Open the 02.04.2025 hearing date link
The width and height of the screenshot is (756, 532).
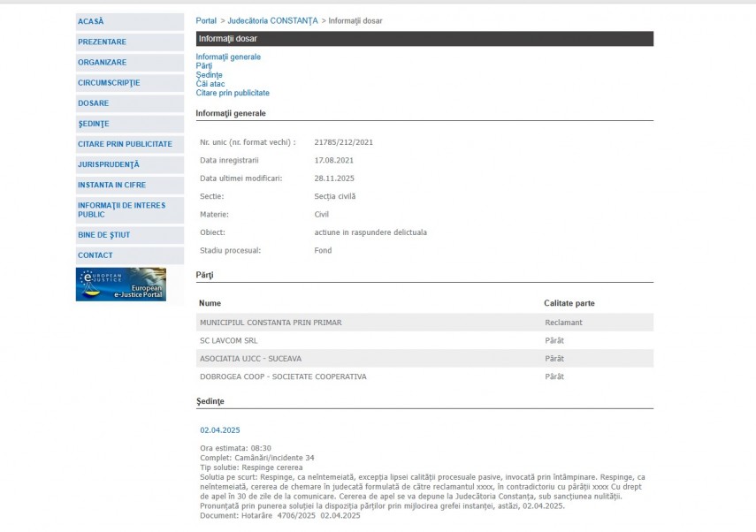coord(220,430)
